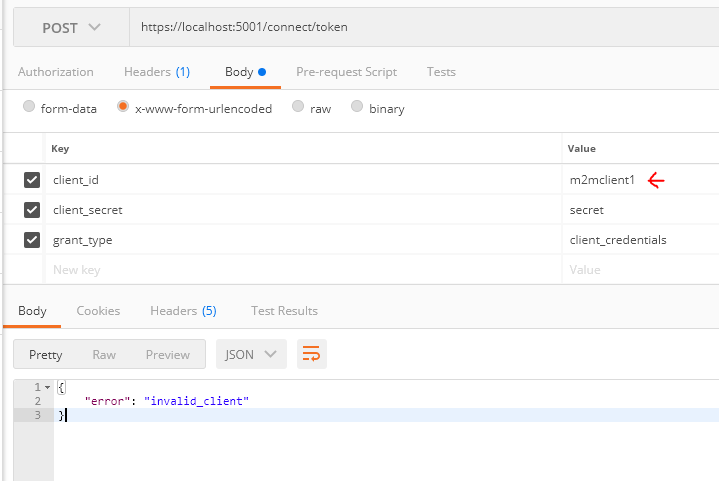Select x-www-form-urlencoded radio button
719x481 pixels.
pos(124,107)
